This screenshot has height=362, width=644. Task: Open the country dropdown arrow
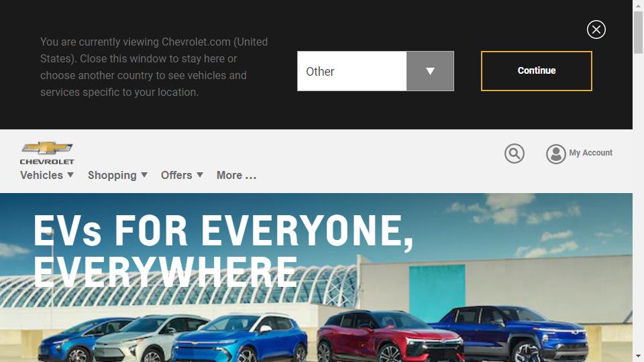click(430, 71)
